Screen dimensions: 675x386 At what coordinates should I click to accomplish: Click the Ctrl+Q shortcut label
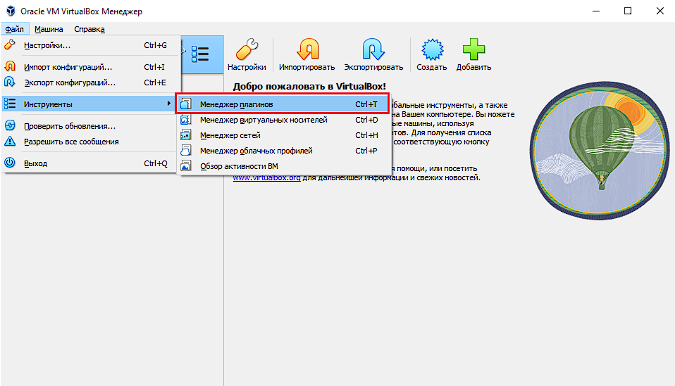pyautogui.click(x=155, y=164)
